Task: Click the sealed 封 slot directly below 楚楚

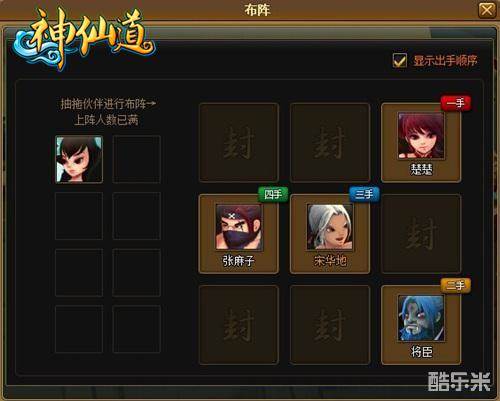Action: [421, 234]
